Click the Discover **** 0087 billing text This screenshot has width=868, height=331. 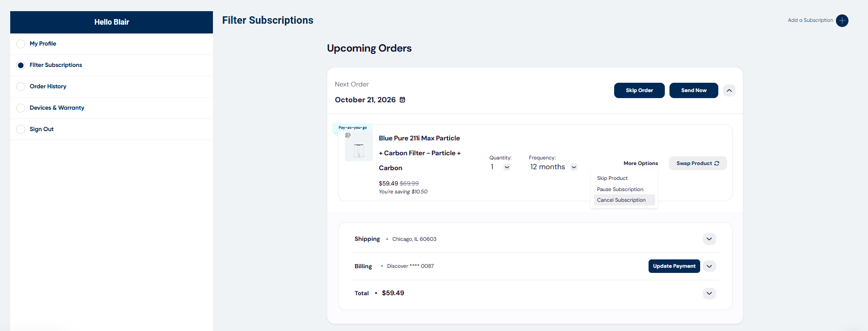pyautogui.click(x=411, y=266)
